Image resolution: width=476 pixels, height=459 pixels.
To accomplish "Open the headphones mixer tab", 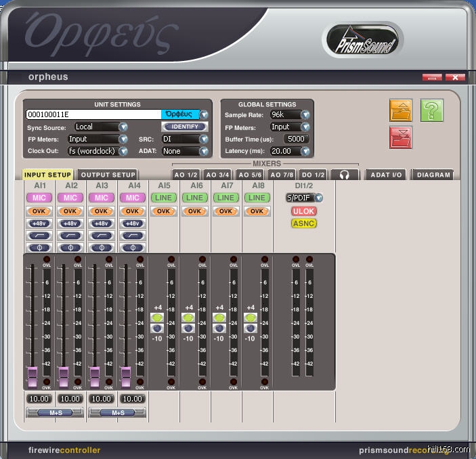I will (x=344, y=175).
